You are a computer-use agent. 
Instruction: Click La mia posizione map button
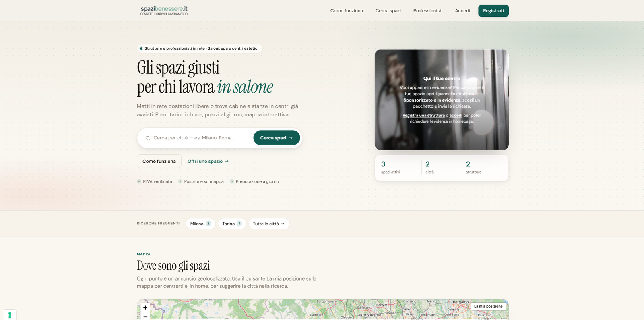pos(488,306)
